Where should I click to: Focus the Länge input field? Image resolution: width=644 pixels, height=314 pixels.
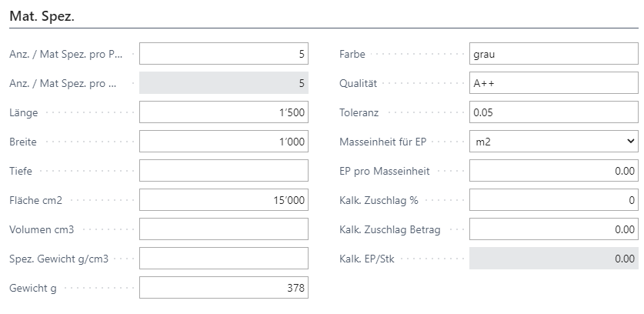coord(224,112)
